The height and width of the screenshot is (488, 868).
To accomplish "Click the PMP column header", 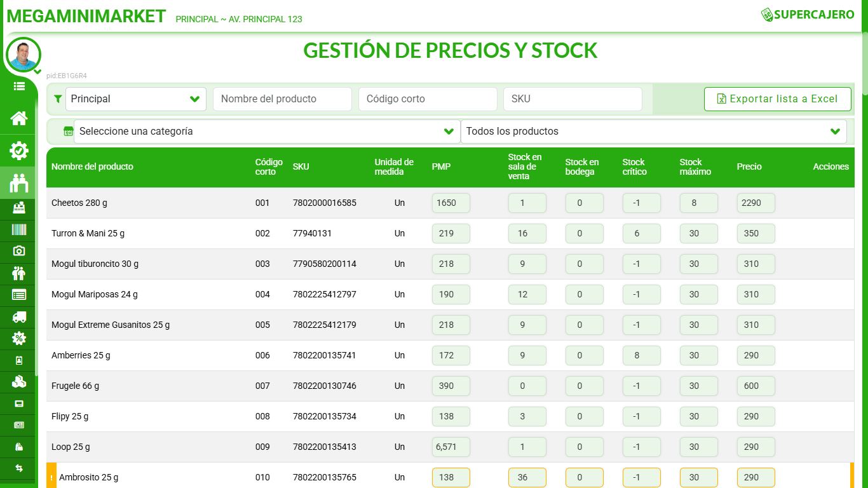I will click(441, 166).
